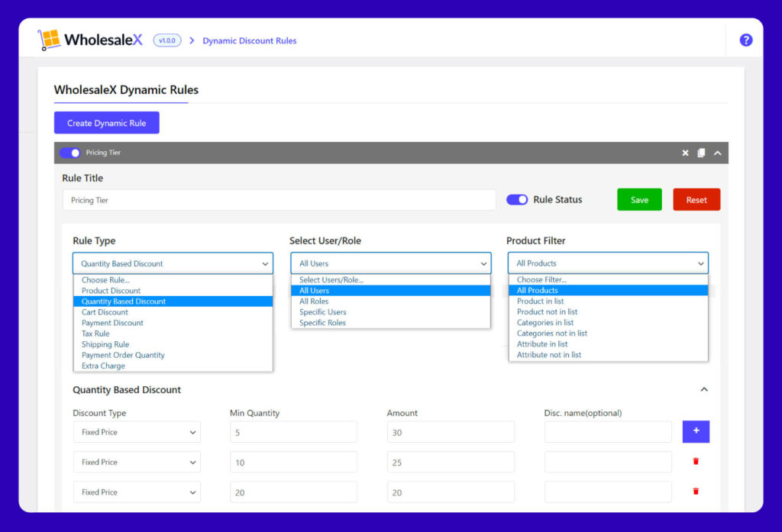Image resolution: width=782 pixels, height=532 pixels.
Task: Click Amount field with value 20
Action: [x=451, y=492]
